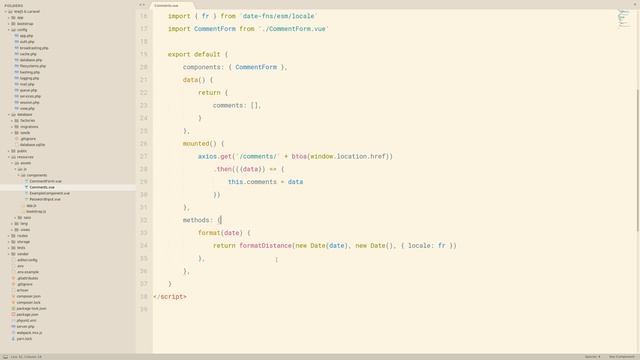
Task: Open .env.example file
Action: 28,272
